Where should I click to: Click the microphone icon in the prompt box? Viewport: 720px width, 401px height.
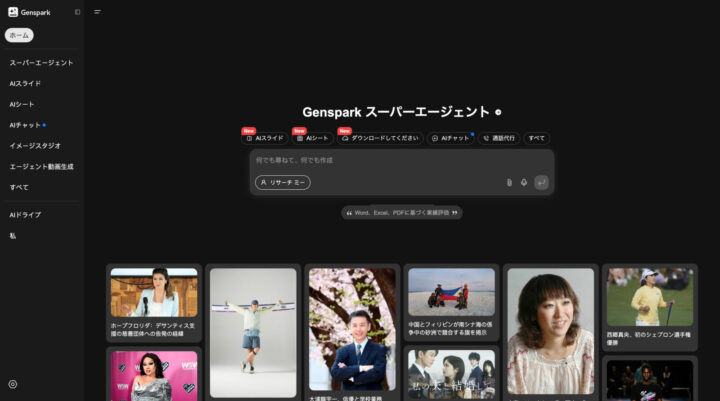tap(523, 182)
